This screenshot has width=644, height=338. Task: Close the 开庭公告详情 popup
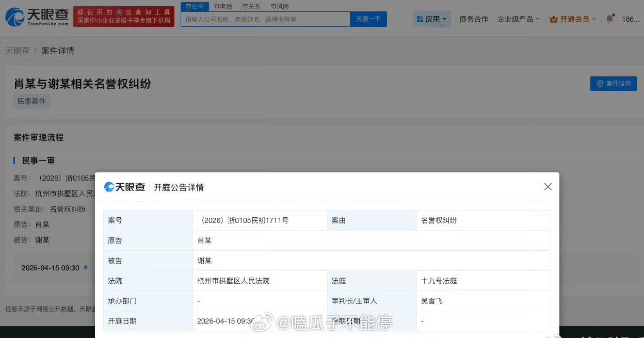[x=548, y=187]
